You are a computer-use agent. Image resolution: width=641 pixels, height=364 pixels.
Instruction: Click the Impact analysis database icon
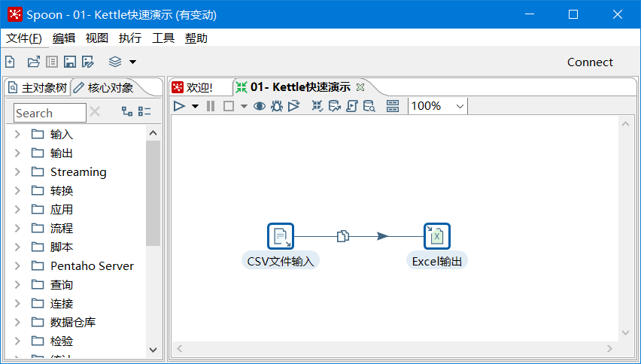coord(334,106)
